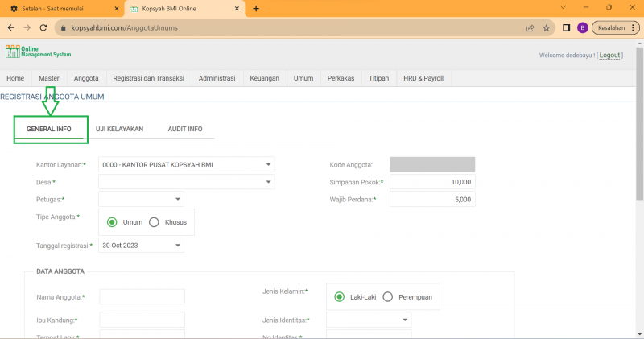Open the Keuangan menu
The height and width of the screenshot is (339, 644).
click(x=265, y=78)
